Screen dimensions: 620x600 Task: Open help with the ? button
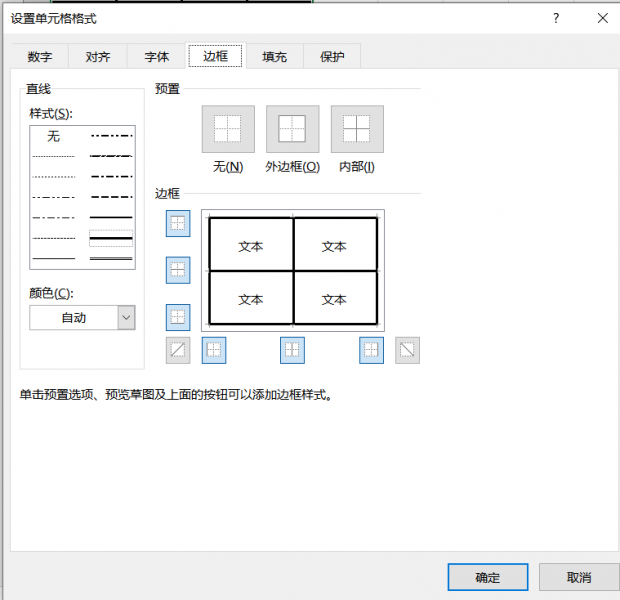[556, 18]
